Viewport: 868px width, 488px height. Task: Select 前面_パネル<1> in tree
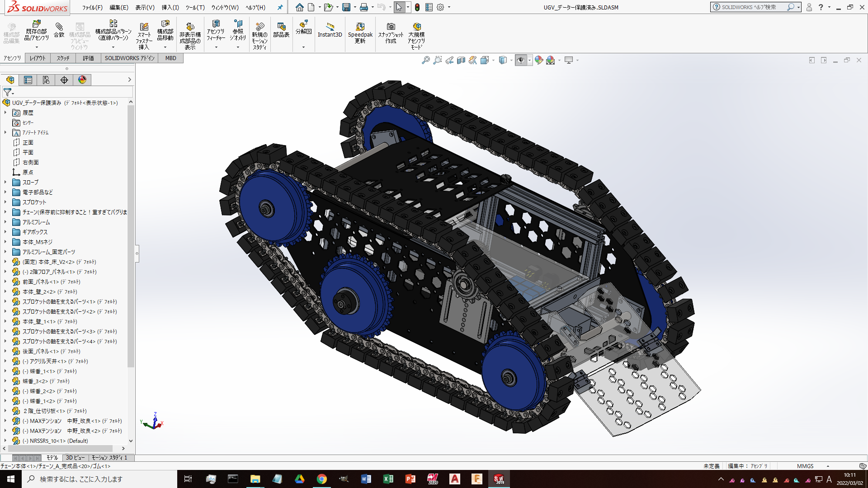51,282
